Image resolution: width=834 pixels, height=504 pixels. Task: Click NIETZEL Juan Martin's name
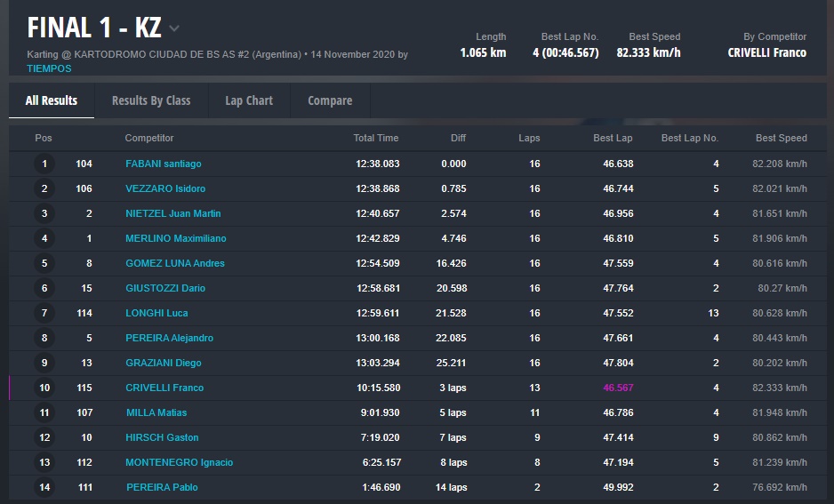point(173,213)
